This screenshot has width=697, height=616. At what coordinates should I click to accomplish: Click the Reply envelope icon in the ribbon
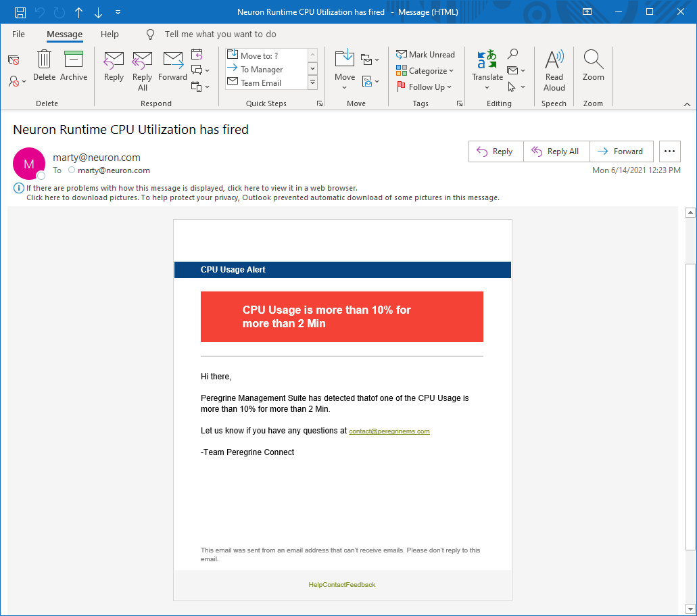(x=114, y=66)
